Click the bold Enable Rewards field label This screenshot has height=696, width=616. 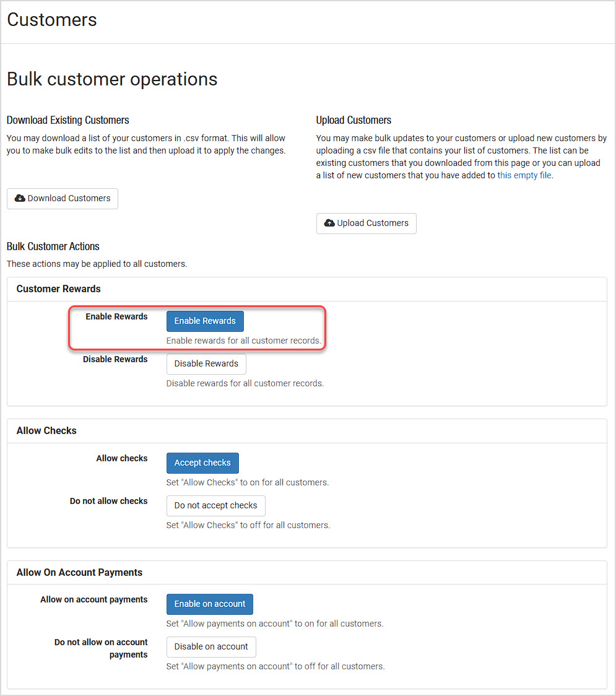[117, 316]
